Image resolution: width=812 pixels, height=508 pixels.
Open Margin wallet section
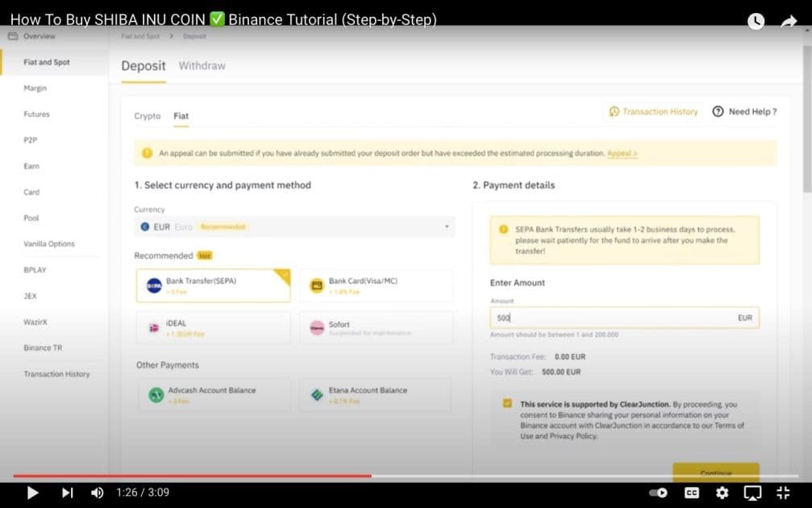(35, 88)
